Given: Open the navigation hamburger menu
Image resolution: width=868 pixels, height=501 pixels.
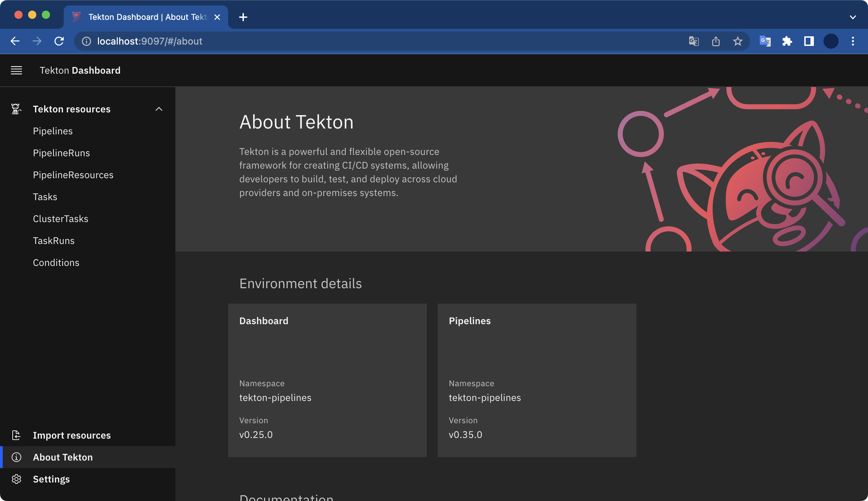Looking at the screenshot, I should coord(16,70).
